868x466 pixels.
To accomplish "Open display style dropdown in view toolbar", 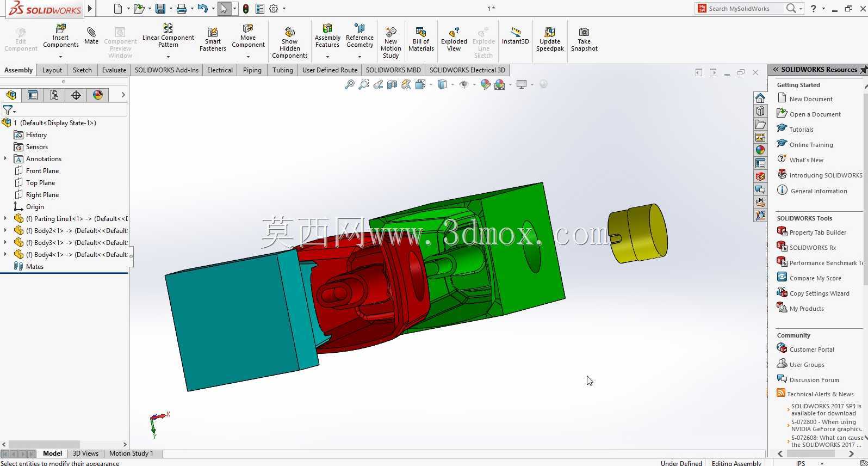I will point(452,84).
